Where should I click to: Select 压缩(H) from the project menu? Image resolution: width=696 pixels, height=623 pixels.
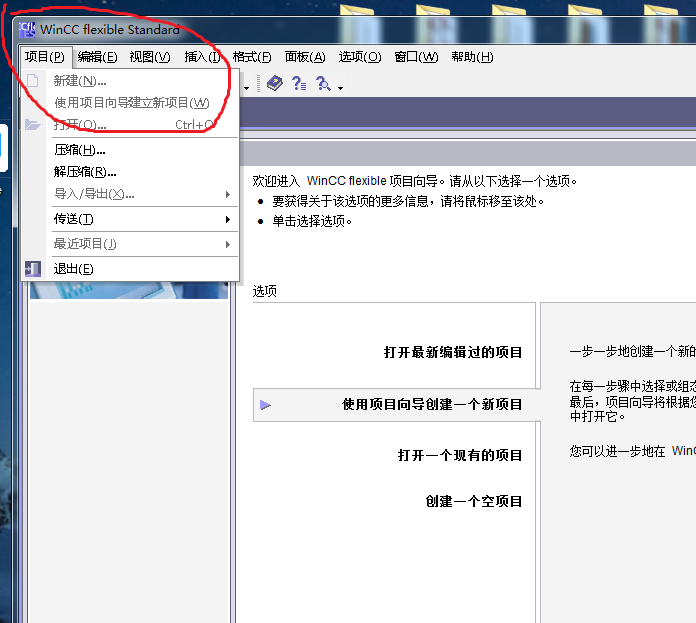tap(80, 150)
